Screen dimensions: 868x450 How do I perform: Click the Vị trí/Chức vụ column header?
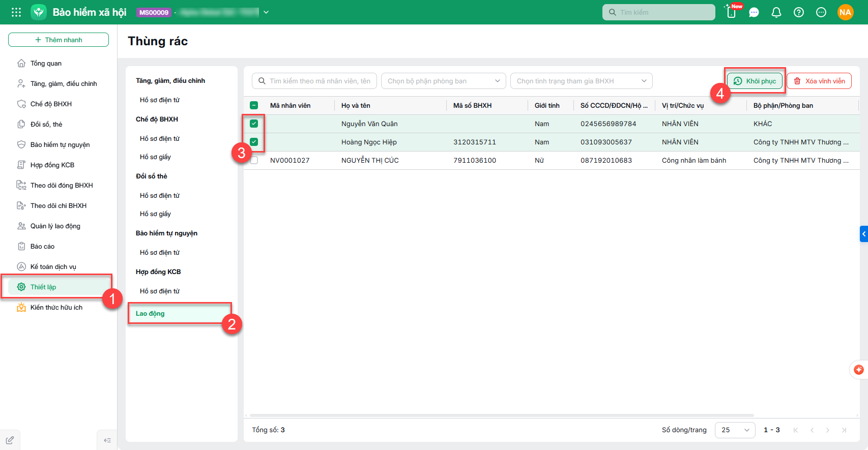pyautogui.click(x=683, y=105)
